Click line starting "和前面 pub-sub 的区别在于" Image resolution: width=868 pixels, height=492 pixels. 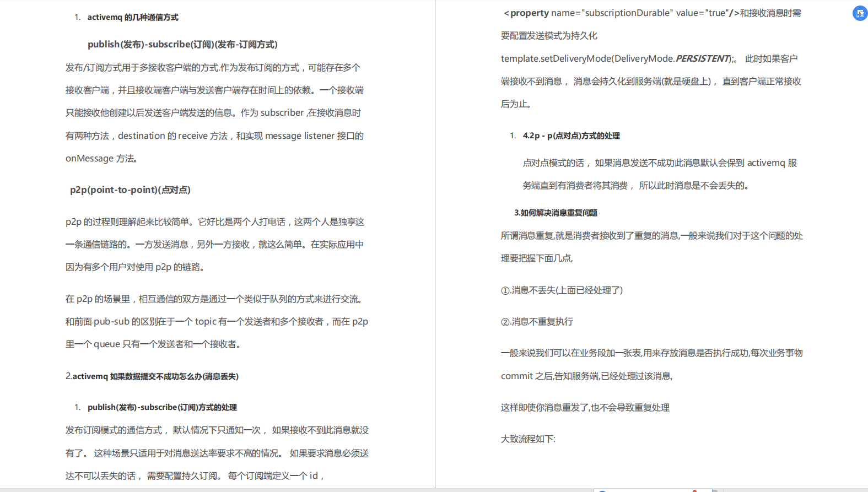click(x=217, y=321)
